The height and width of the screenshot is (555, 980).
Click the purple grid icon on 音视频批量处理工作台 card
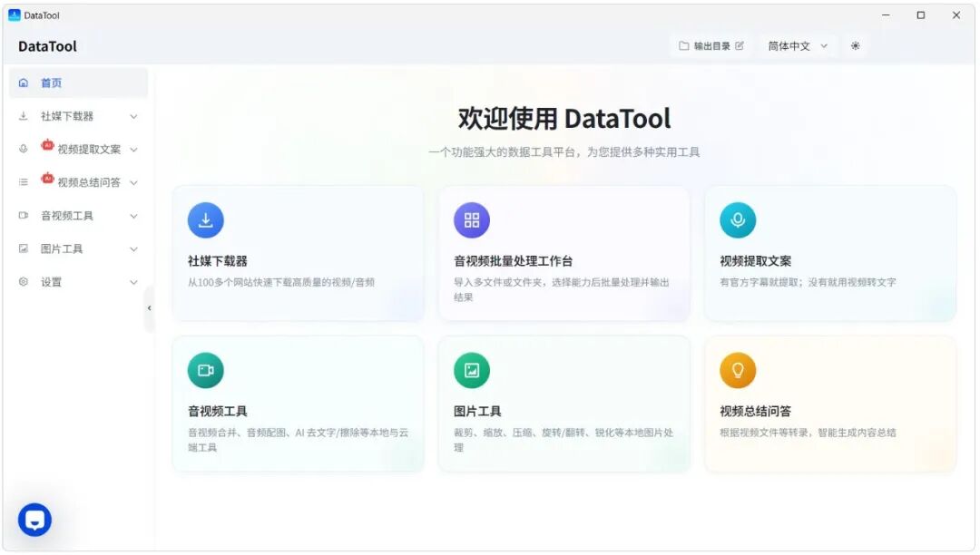(x=472, y=220)
